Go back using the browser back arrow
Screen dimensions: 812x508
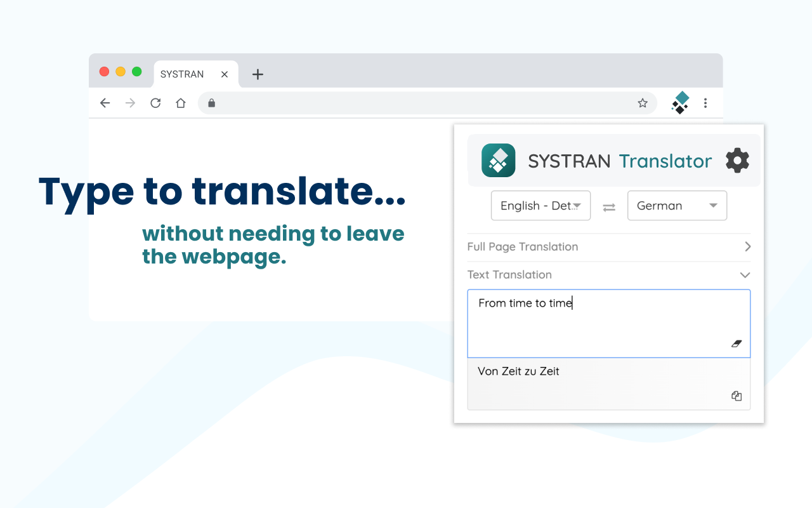pos(105,102)
